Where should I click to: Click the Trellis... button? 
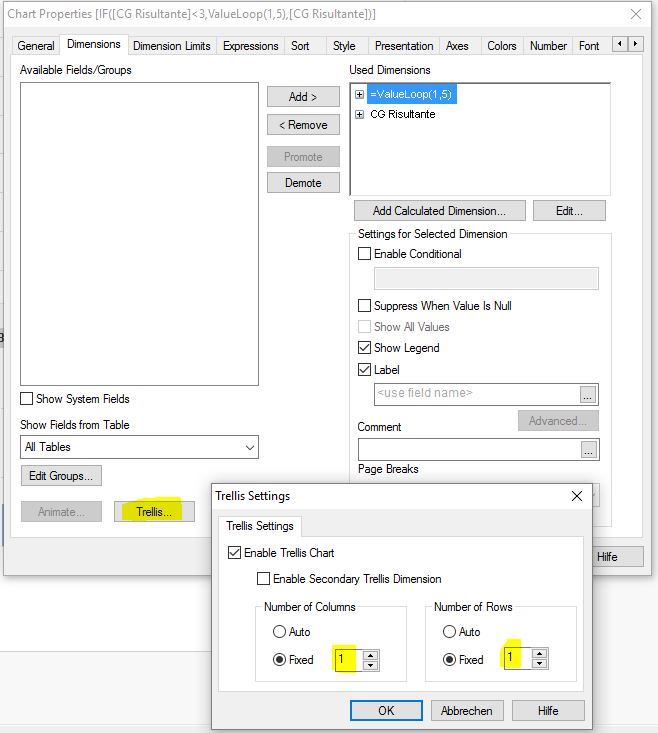click(154, 512)
